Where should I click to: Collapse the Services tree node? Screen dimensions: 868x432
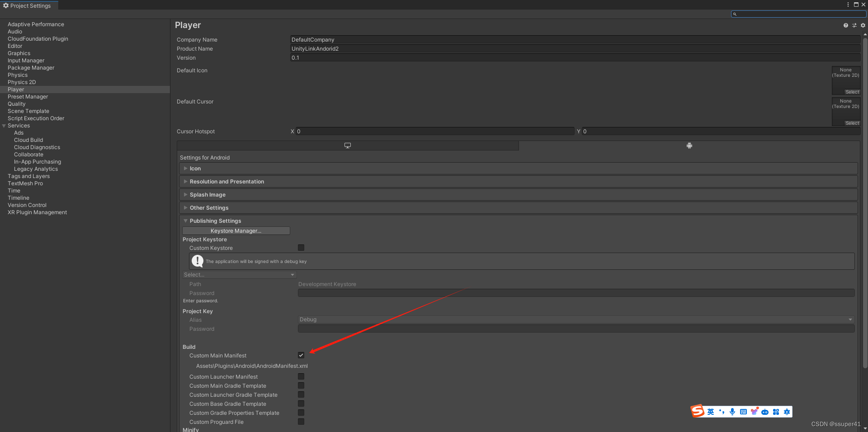pyautogui.click(x=4, y=126)
